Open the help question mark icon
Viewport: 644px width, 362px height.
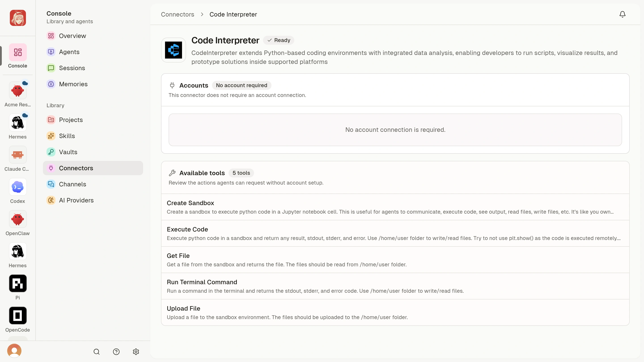click(116, 351)
